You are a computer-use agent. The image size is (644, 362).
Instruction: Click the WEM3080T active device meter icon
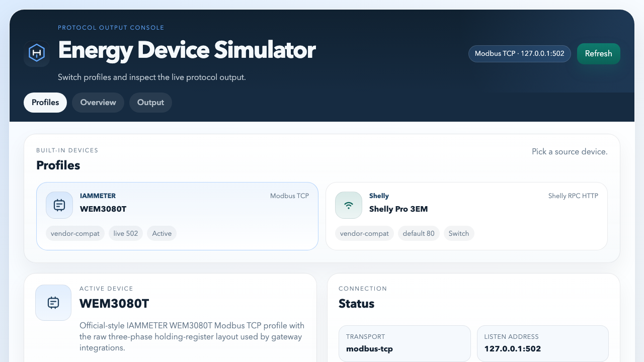click(x=53, y=302)
